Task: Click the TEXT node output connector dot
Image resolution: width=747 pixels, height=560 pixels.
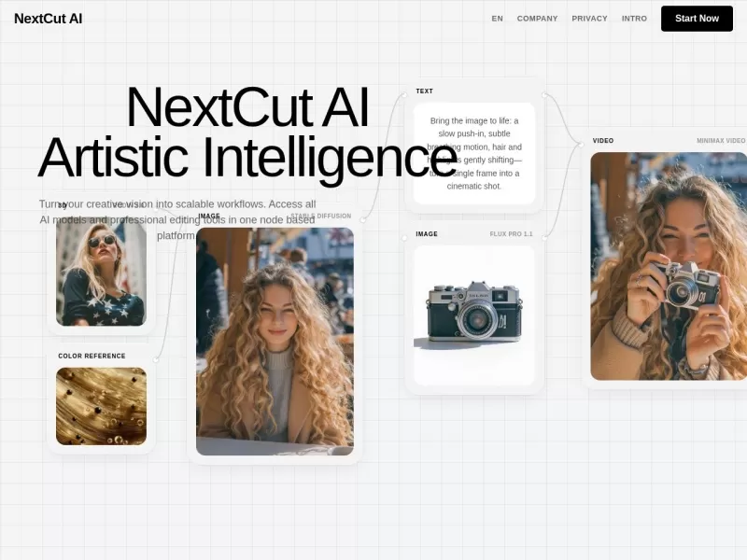Action: click(x=543, y=94)
